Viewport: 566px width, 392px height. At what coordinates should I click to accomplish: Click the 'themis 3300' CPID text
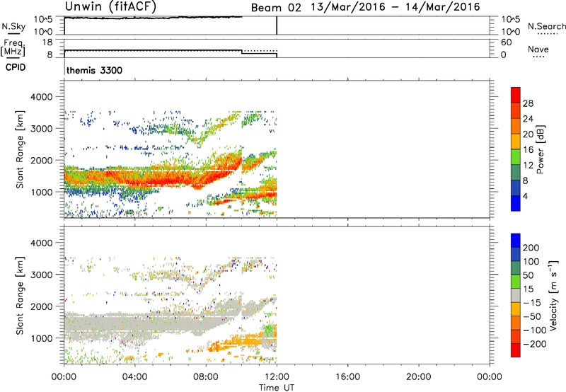[94, 70]
